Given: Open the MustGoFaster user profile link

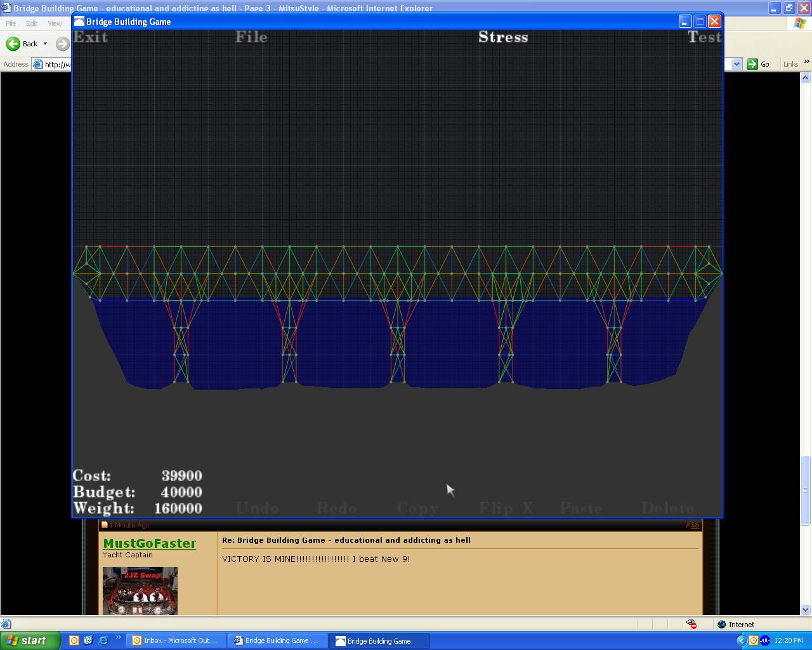Looking at the screenshot, I should [149, 543].
